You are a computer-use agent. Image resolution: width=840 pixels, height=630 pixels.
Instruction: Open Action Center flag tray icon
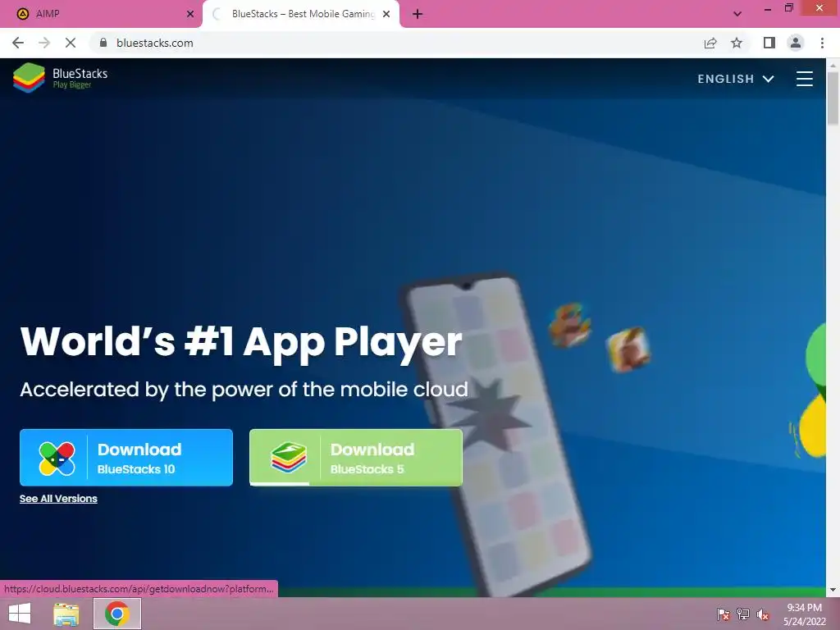click(x=724, y=614)
